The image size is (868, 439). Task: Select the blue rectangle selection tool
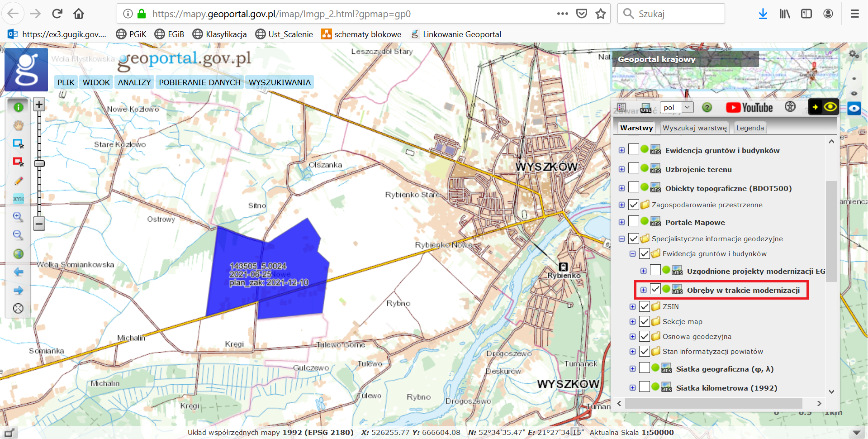coord(18,144)
